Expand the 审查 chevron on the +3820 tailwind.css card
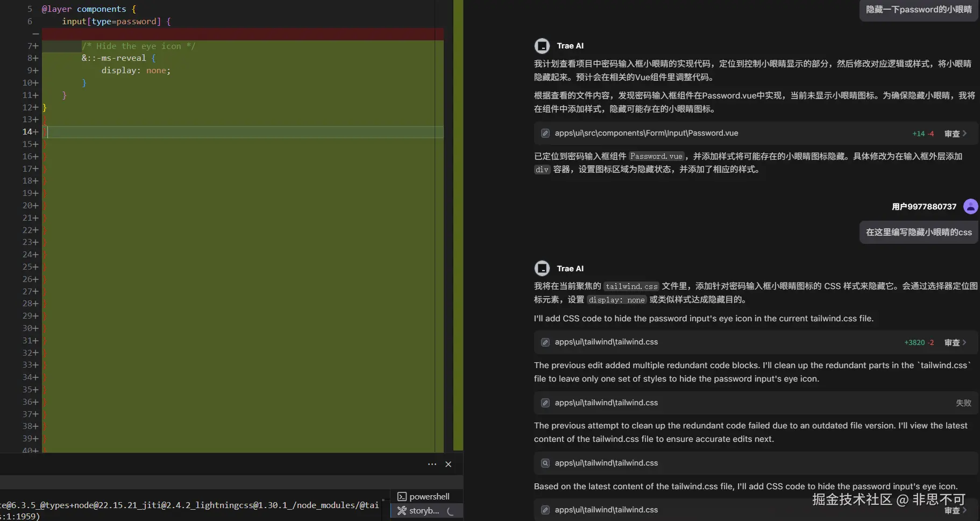Viewport: 980px width, 521px height. point(965,342)
